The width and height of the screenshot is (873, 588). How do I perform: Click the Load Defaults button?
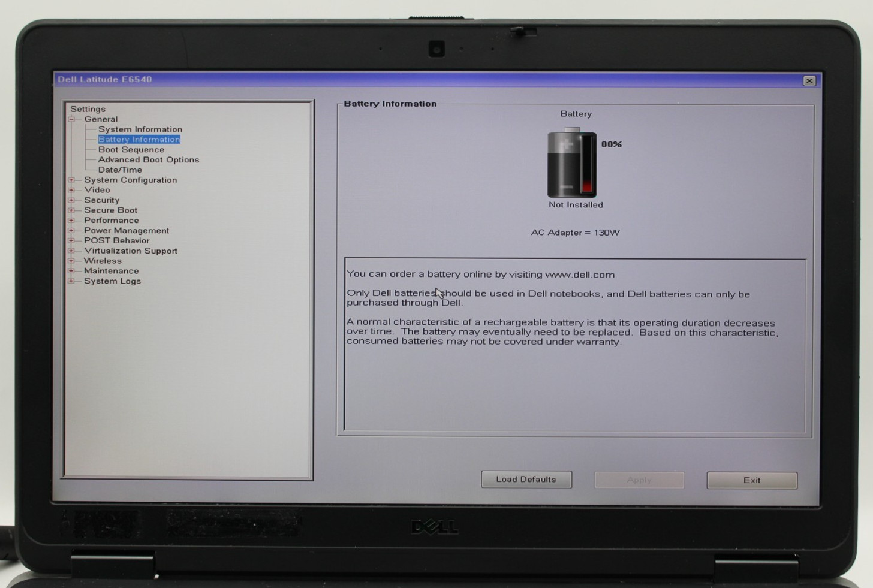tap(526, 480)
